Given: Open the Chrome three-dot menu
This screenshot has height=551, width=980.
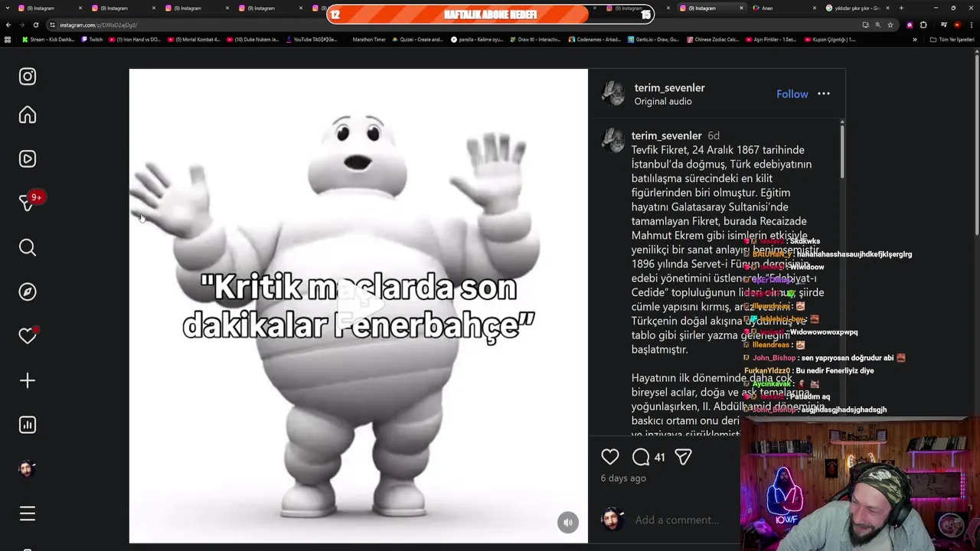Looking at the screenshot, I should 971,25.
